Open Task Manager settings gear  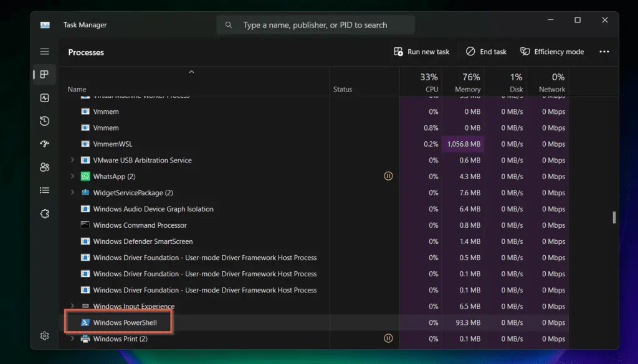click(45, 335)
